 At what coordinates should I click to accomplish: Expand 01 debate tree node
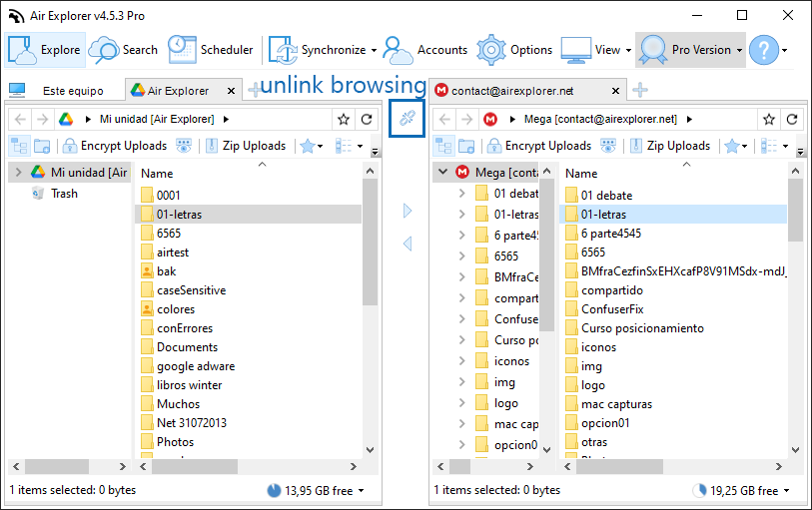click(x=461, y=194)
